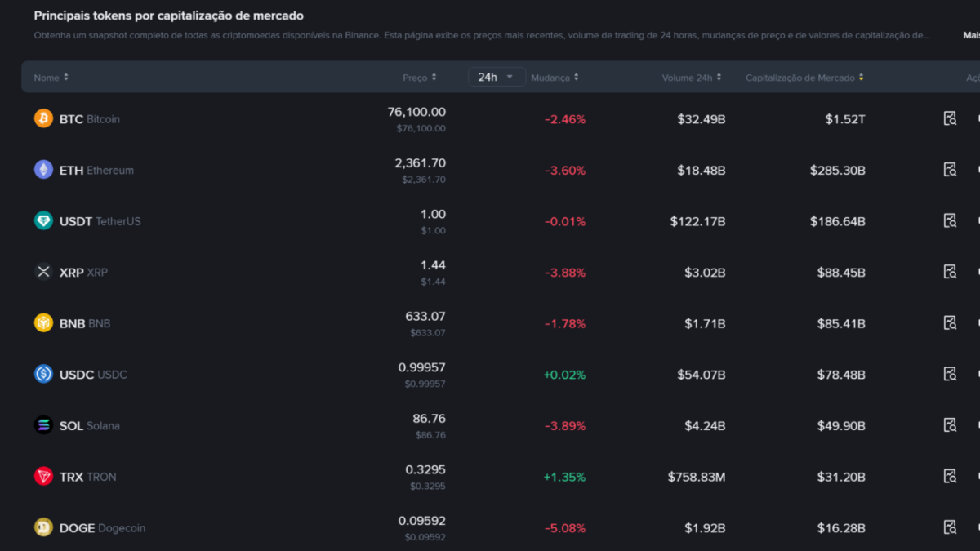Open the 24h time period dropdown
The height and width of the screenshot is (551, 980).
(496, 77)
